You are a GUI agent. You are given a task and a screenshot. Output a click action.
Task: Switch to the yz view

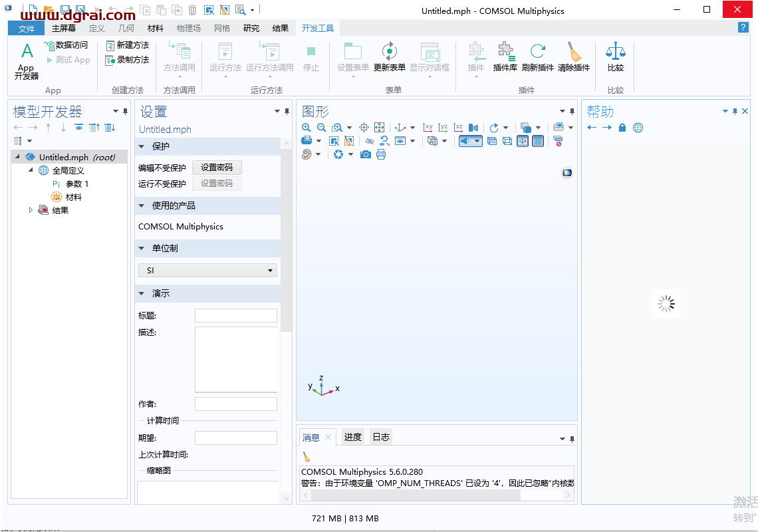coord(443,128)
